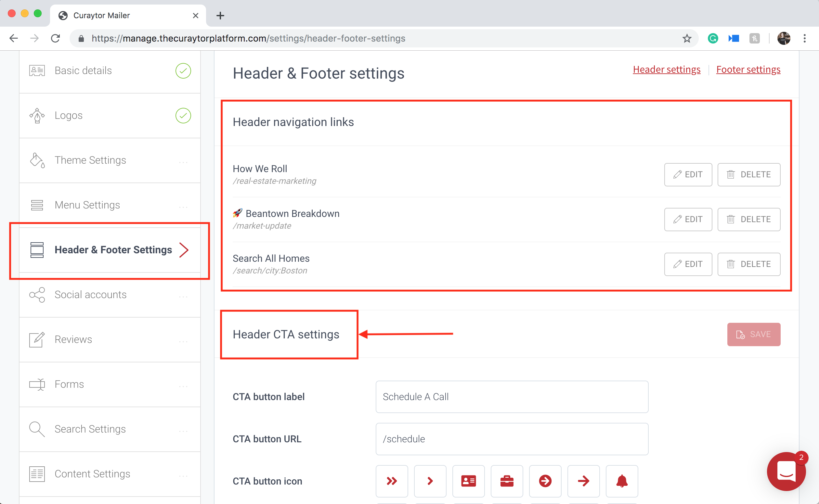
Task: Focus the CTA button URL field
Action: click(512, 439)
